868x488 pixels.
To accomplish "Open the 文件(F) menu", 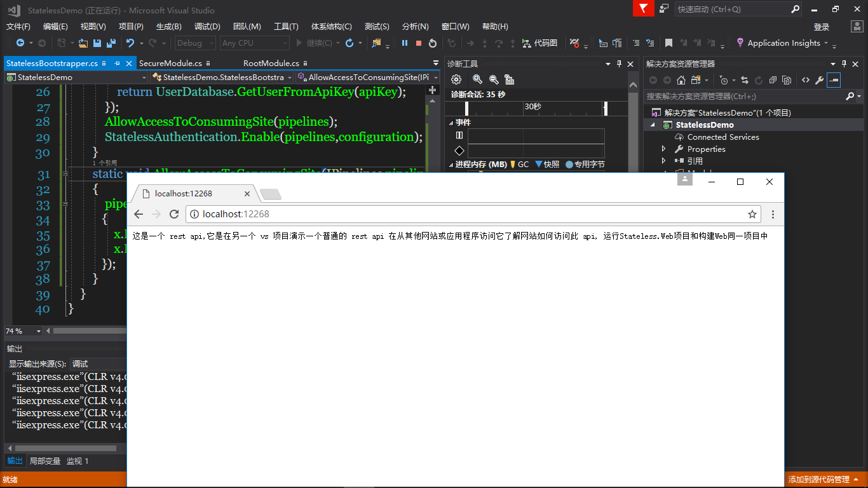I will (x=18, y=27).
